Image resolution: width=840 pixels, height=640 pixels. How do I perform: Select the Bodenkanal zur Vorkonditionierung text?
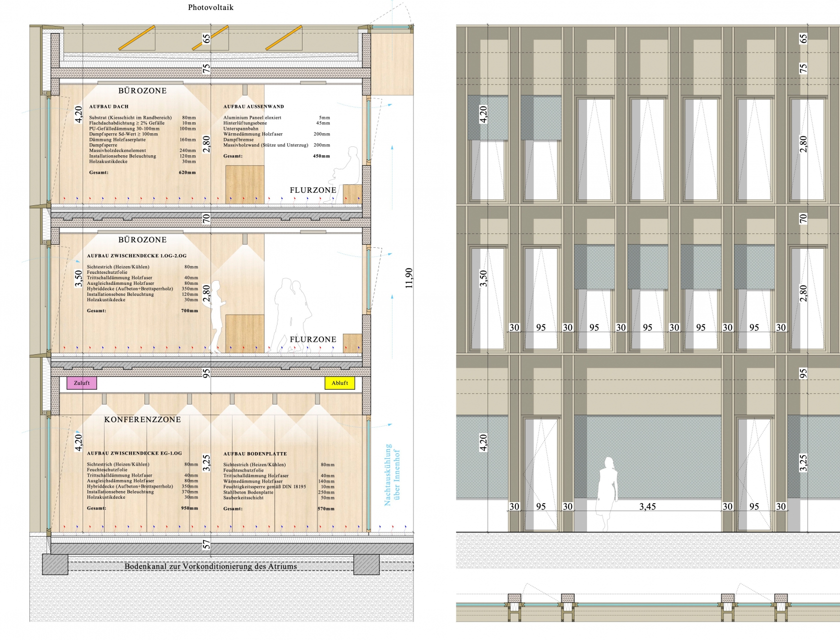210,567
